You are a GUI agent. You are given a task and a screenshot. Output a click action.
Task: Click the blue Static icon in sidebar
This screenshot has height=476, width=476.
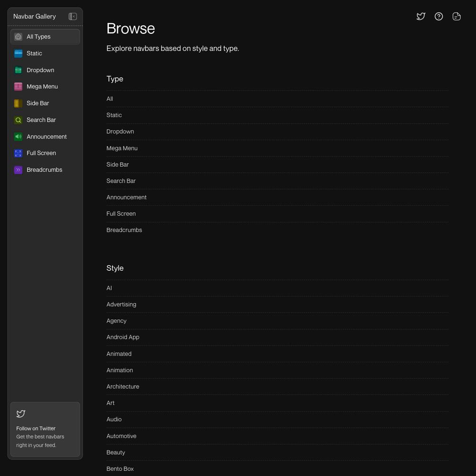coord(18,53)
